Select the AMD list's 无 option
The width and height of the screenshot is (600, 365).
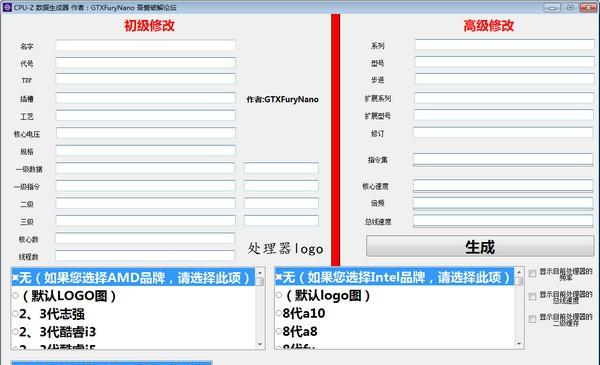pyautogui.click(x=132, y=278)
